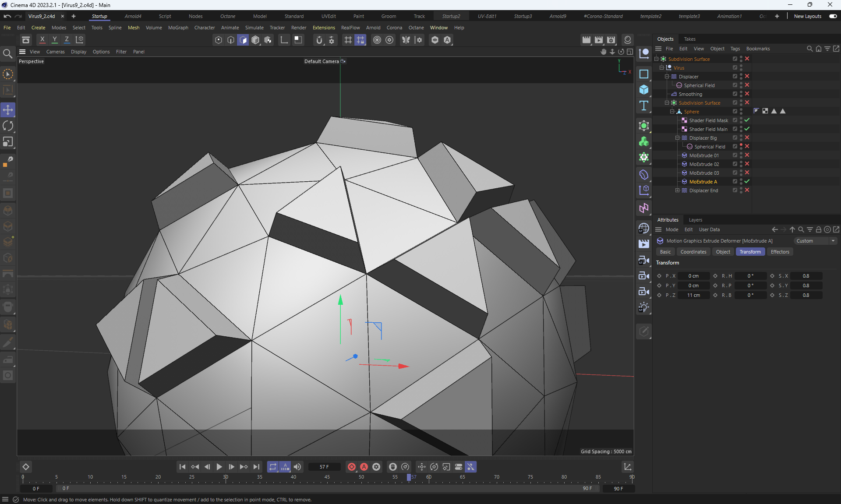Disable the Shader Field Mask checkmark
Viewport: 841px width, 504px height.
pyautogui.click(x=747, y=120)
